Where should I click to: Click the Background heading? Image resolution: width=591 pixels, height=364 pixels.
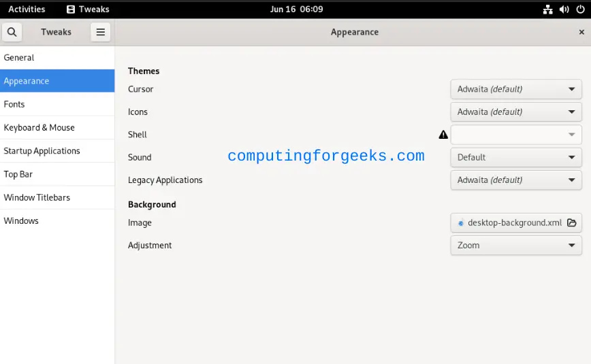pos(152,205)
